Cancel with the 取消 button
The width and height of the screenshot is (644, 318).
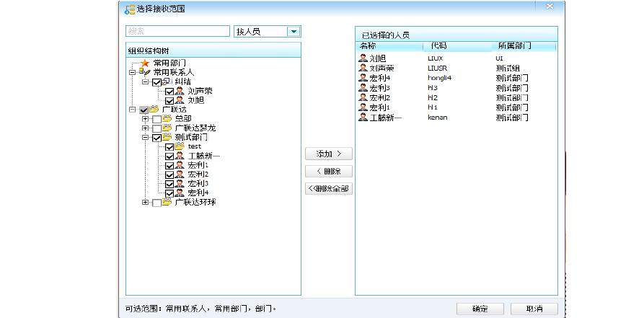[x=534, y=309]
